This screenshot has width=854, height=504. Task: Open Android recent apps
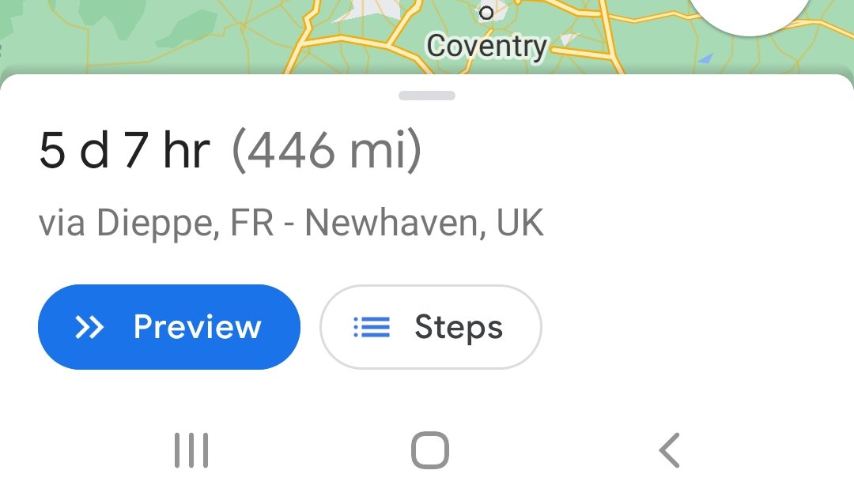click(191, 450)
